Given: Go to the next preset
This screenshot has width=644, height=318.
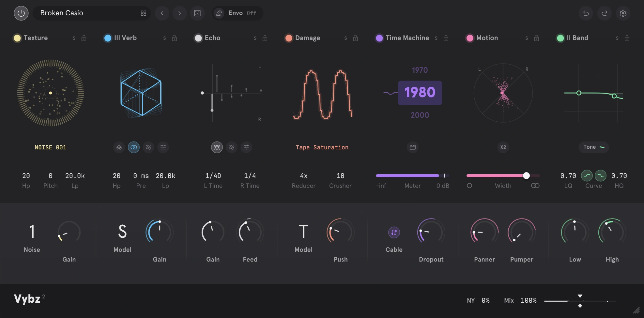Looking at the screenshot, I should (x=179, y=13).
